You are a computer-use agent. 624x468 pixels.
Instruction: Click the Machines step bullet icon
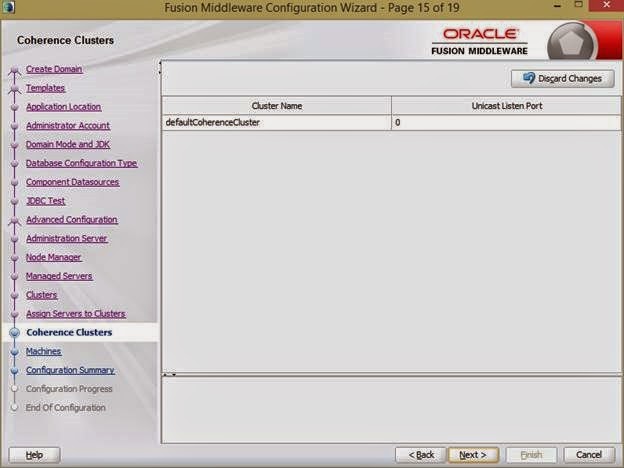click(x=14, y=352)
